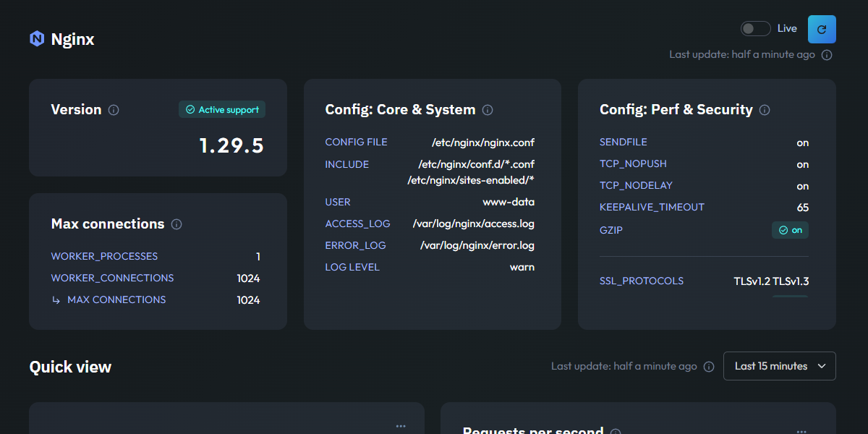Click the SENDFILE label
This screenshot has width=868, height=434.
pos(624,142)
